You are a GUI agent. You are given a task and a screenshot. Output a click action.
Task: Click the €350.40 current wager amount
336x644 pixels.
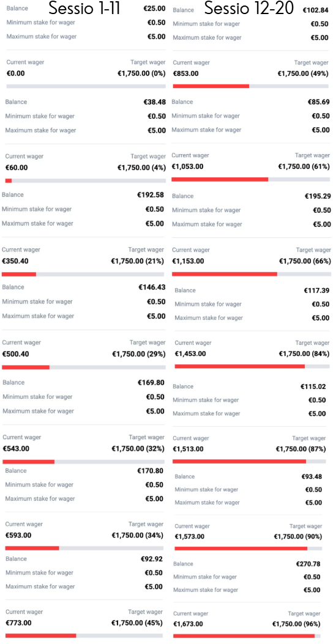pos(15,261)
